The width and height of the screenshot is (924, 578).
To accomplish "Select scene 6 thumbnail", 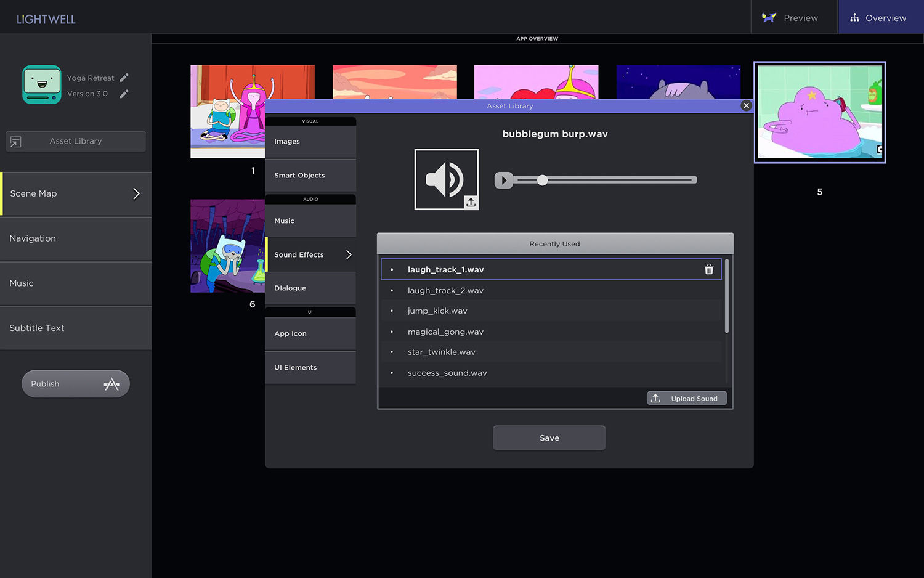I will (228, 246).
